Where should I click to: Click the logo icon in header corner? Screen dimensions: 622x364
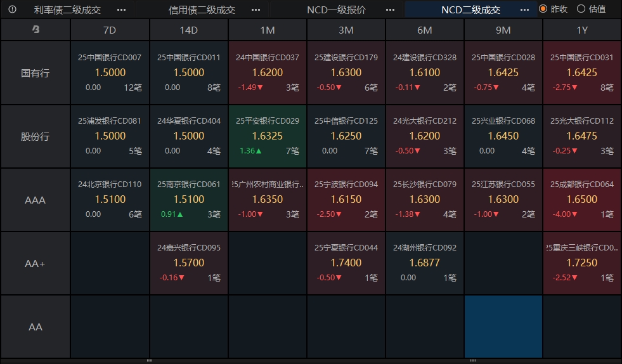point(36,29)
